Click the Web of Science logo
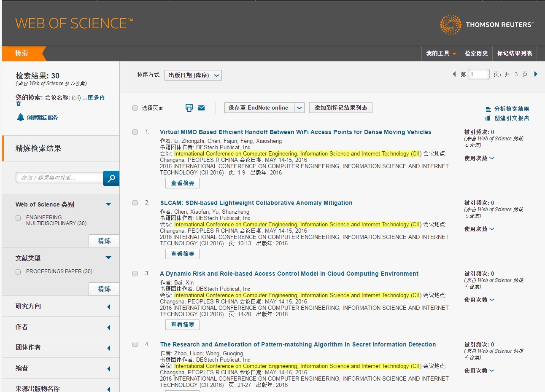 (74, 23)
